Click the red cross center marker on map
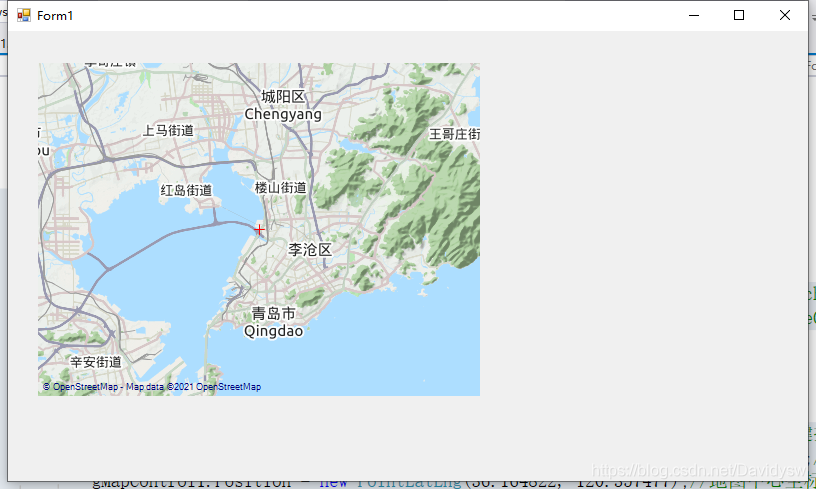The image size is (816, 489). (259, 229)
